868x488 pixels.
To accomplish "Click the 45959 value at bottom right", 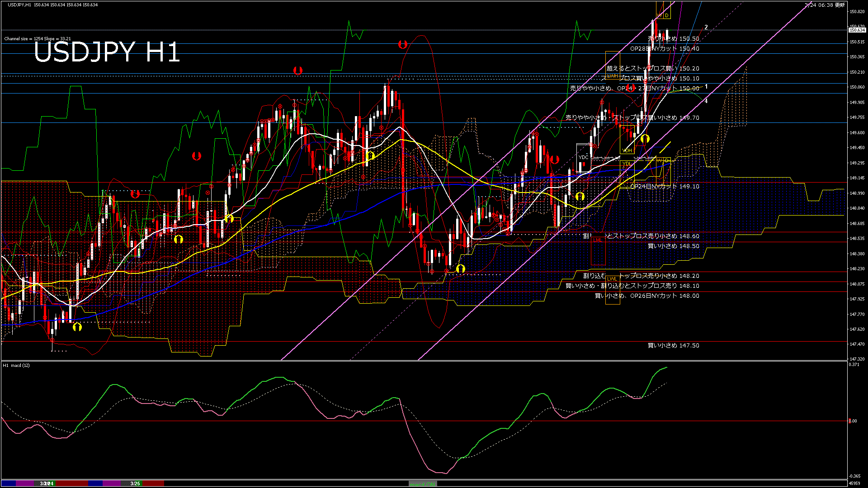I will [x=854, y=483].
